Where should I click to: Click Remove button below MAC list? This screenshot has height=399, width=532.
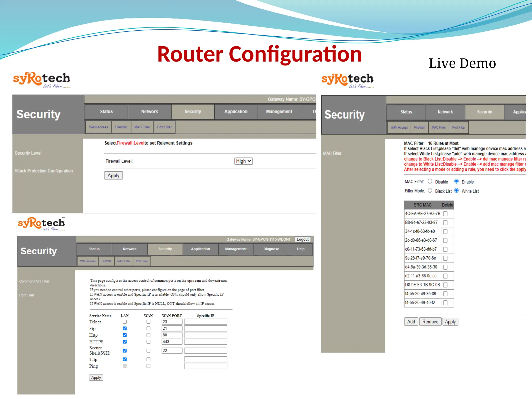click(430, 322)
